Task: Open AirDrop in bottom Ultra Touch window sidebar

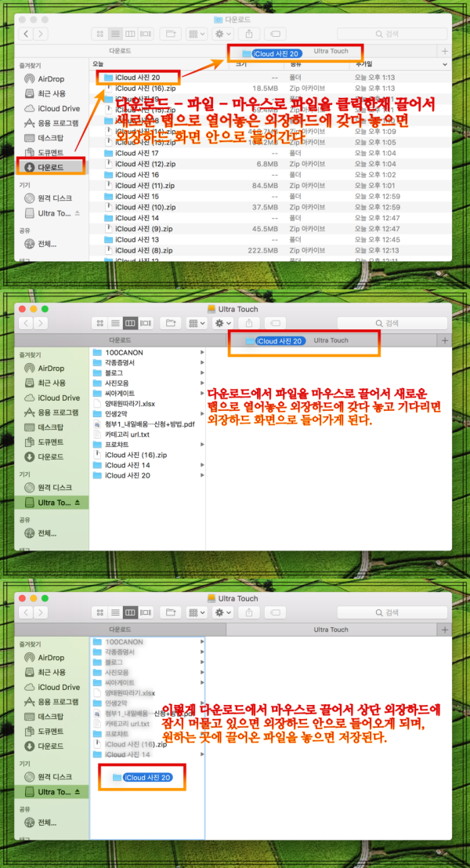Action: point(45,658)
